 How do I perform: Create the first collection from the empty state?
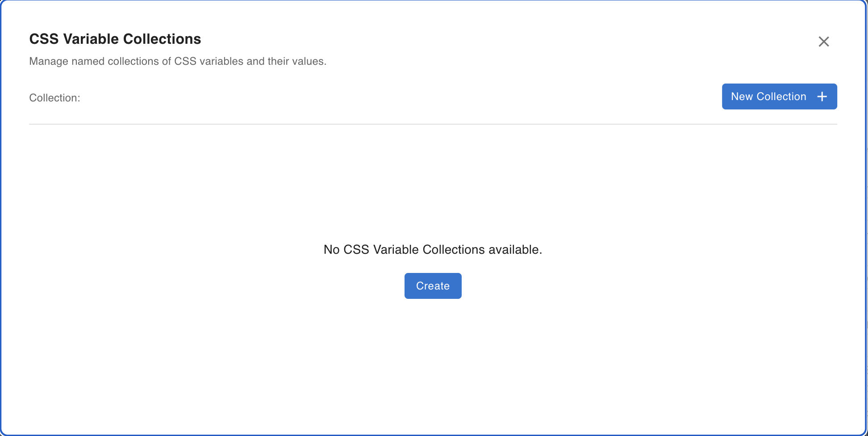coord(433,286)
